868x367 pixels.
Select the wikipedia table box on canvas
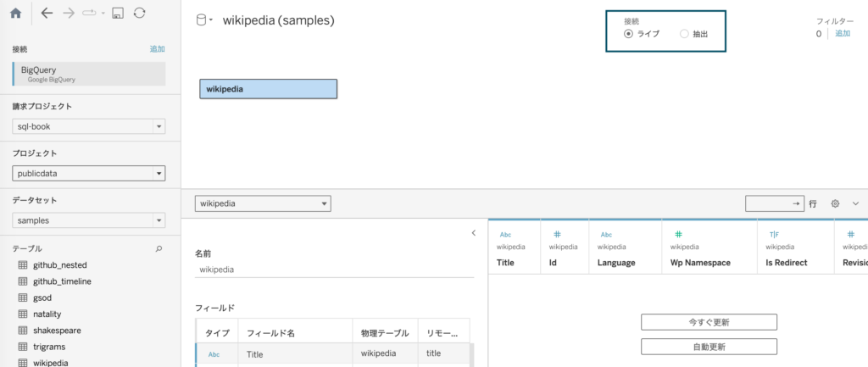[269, 89]
